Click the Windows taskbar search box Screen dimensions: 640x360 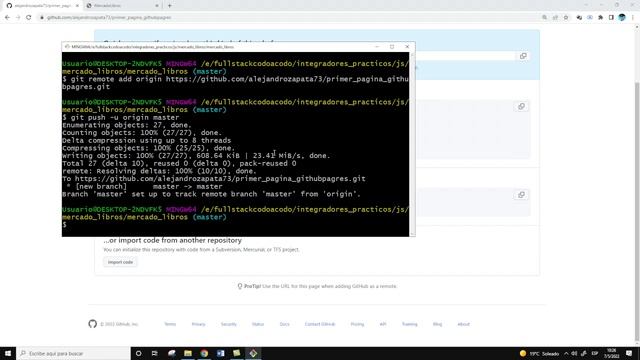pos(73,353)
